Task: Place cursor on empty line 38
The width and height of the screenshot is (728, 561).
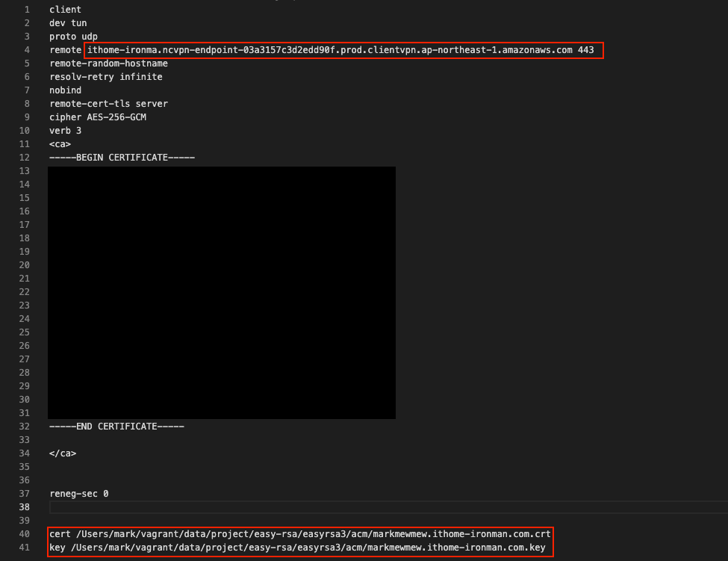Action: tap(388, 507)
